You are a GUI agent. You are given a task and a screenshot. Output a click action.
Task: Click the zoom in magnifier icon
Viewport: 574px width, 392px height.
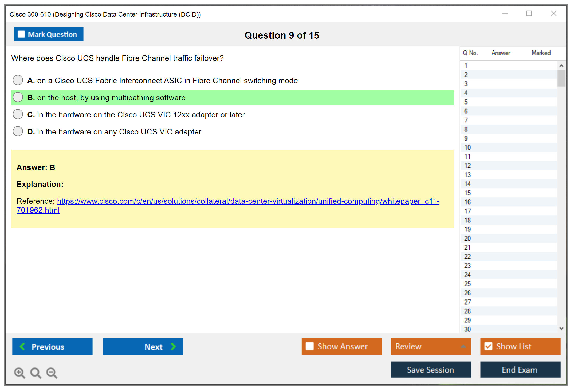coord(19,373)
